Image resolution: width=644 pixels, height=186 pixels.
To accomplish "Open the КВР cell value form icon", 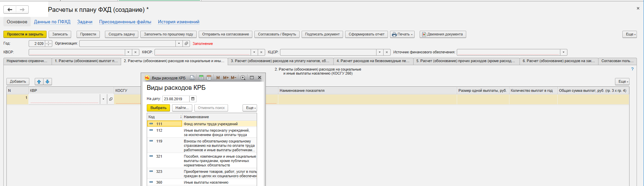I will (111, 99).
